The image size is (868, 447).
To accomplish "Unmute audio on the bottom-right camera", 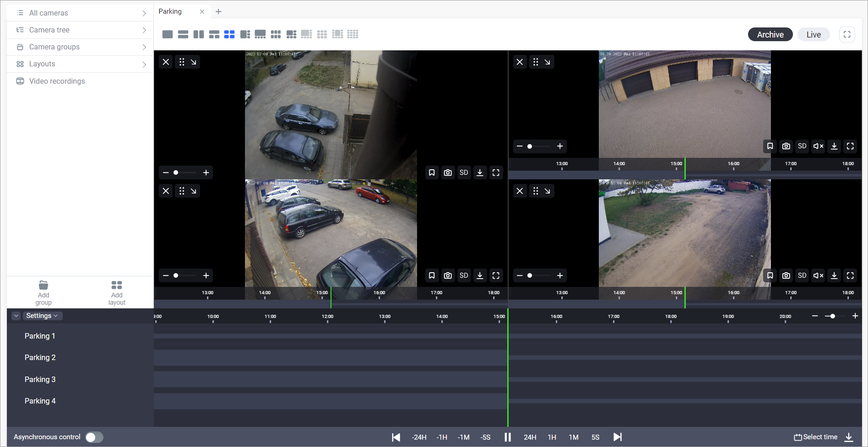I will tap(818, 275).
